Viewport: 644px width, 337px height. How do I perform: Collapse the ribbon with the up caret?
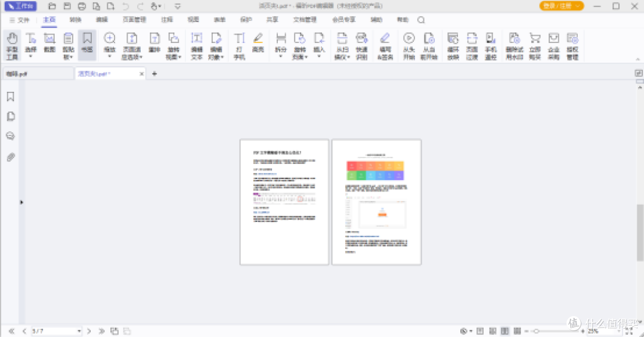point(638,60)
